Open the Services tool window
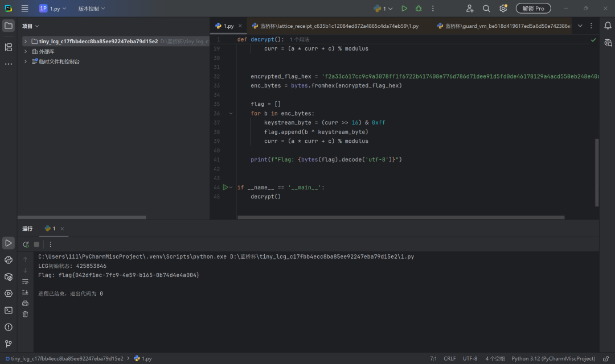The height and width of the screenshot is (364, 615). [8, 293]
